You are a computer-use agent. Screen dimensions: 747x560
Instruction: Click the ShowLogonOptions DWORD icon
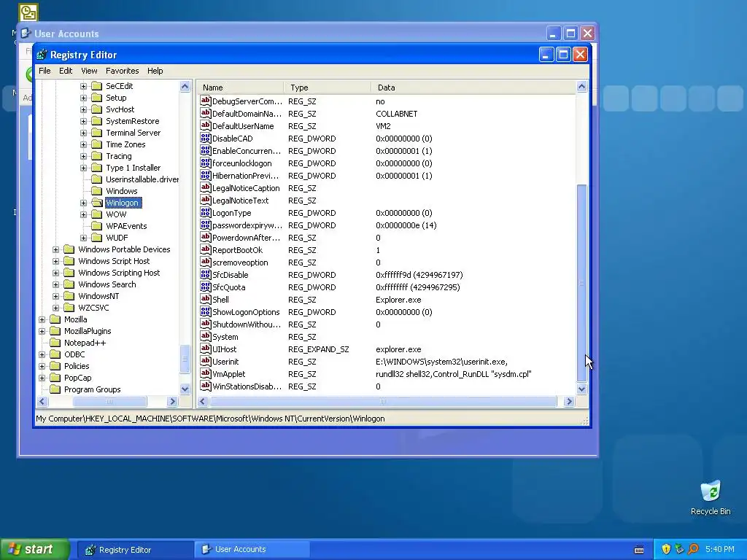205,311
